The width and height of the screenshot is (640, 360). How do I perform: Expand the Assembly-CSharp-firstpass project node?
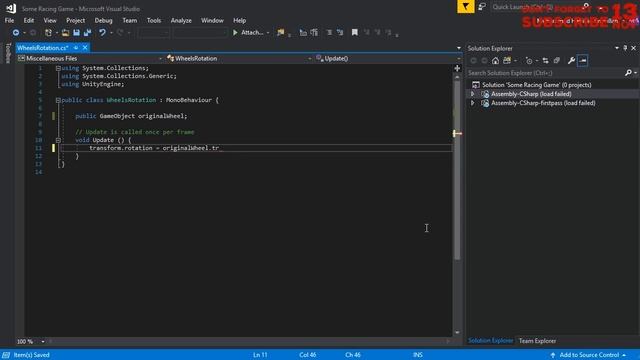coord(473,103)
